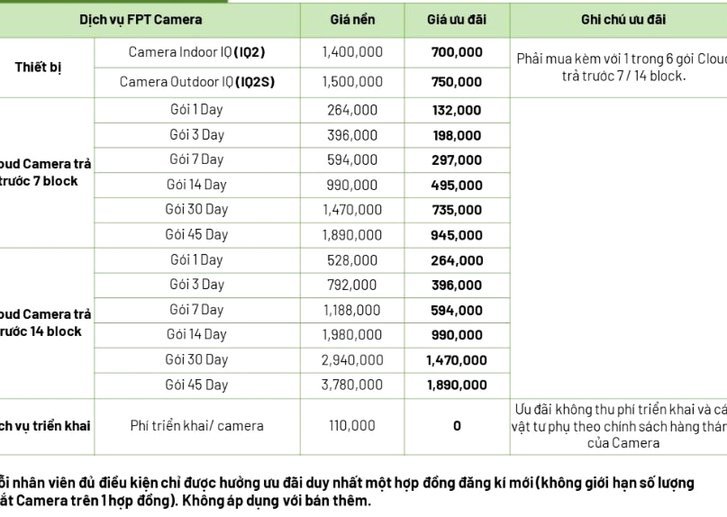Viewport: 727px width, 517px height.
Task: Select the 3,780,000 base price cell
Action: coord(352,385)
